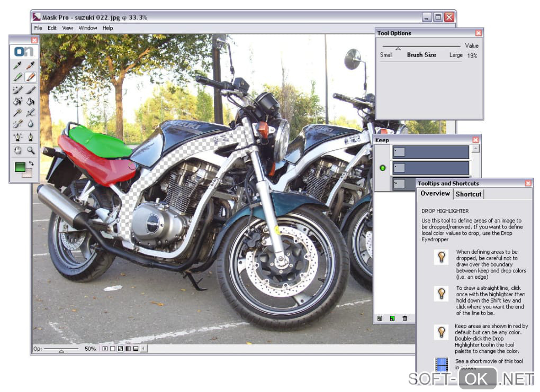Select the black-and-white split view mode icon

[x=136, y=349]
